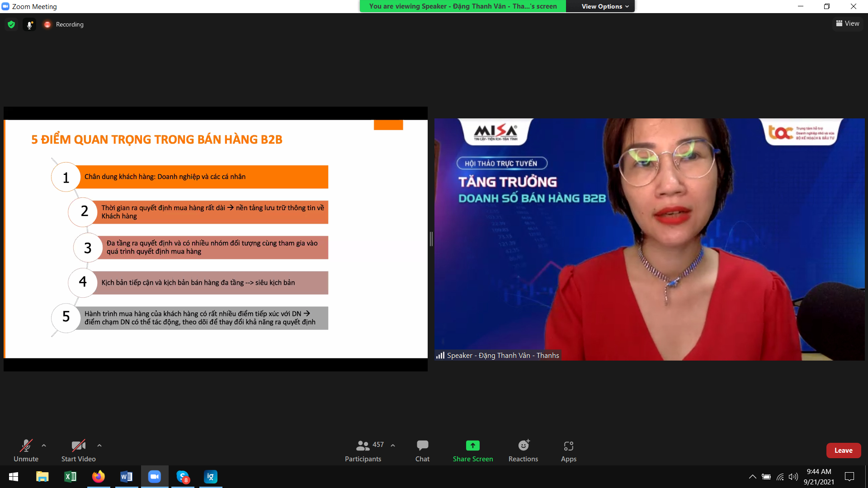Click the green 'You are viewing' banner

[x=462, y=6]
